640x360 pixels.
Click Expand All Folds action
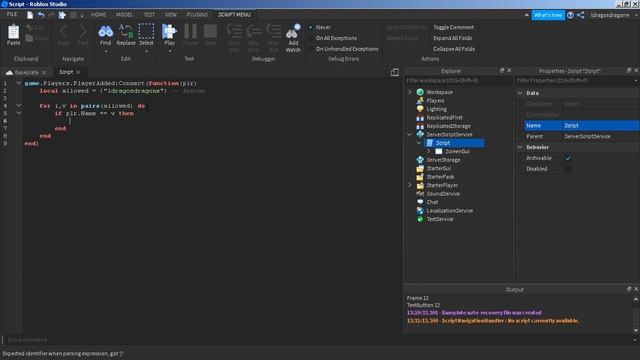coord(452,38)
